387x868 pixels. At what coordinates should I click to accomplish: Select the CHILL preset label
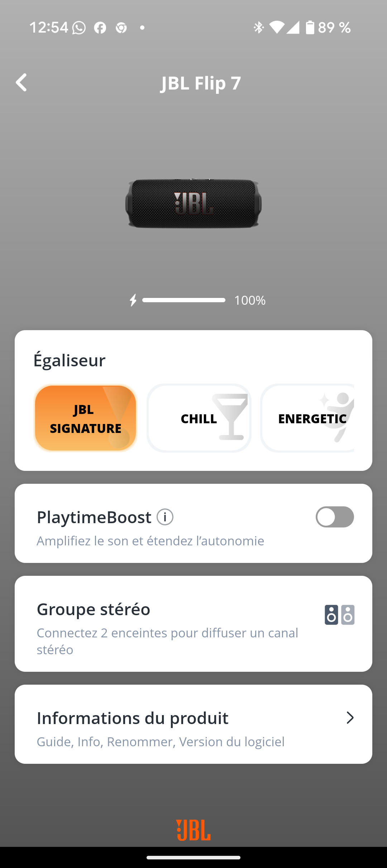[199, 419]
